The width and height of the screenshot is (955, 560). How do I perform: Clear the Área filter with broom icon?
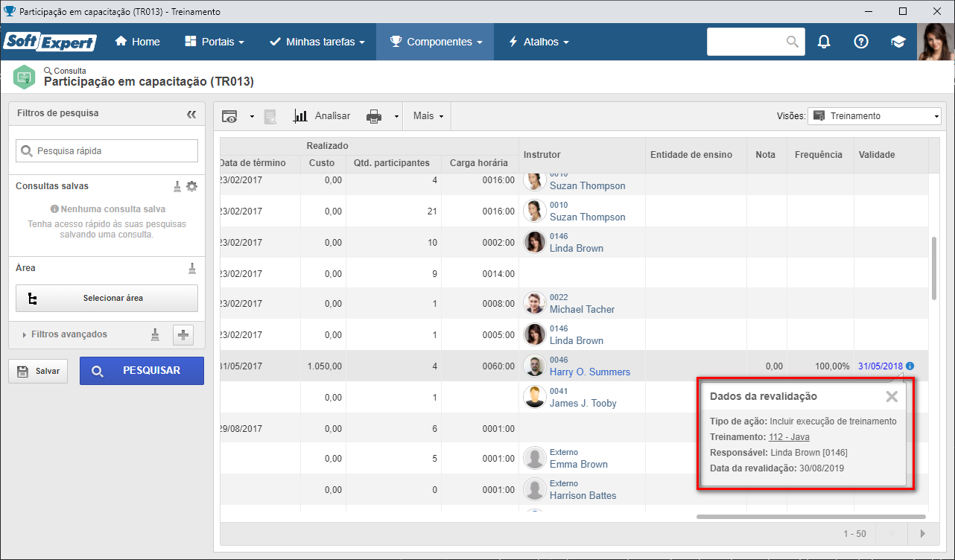[x=192, y=268]
